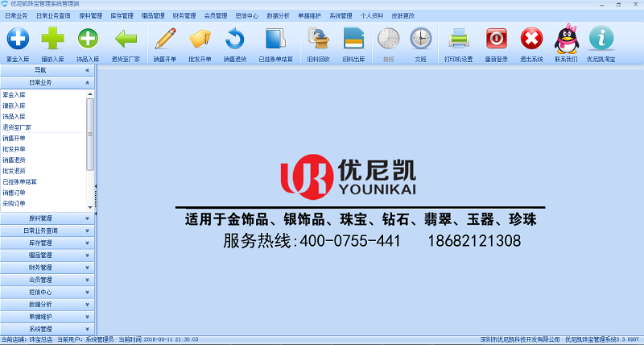Open 打印机设置 printer icon
This screenshot has height=345, width=644.
tap(458, 39)
